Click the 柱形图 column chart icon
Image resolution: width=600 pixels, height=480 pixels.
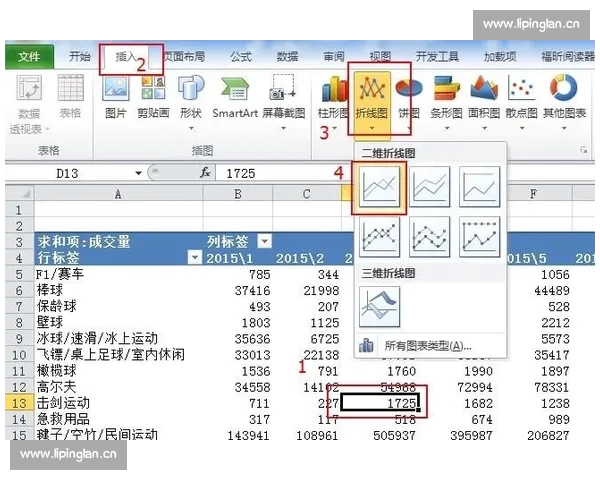[x=333, y=90]
